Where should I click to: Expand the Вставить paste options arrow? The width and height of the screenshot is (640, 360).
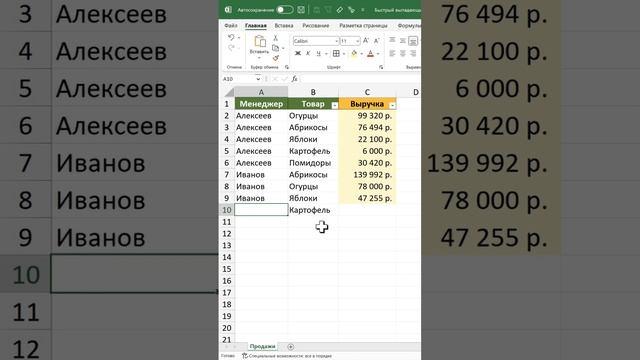(259, 58)
